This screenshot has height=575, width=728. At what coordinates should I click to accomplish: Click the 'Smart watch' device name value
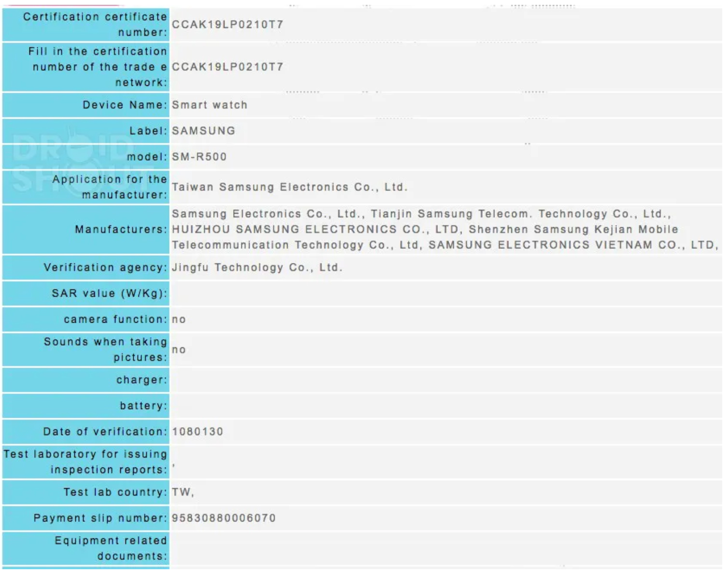click(x=210, y=105)
